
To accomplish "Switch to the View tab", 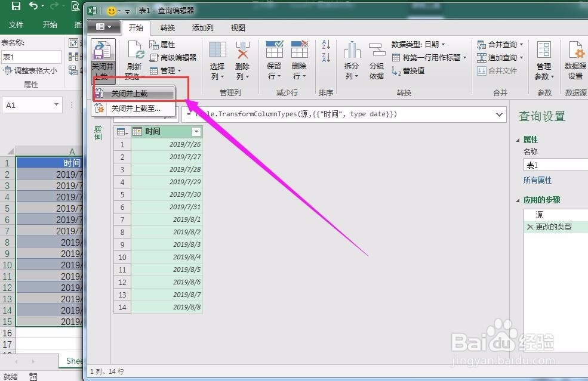I will click(238, 27).
